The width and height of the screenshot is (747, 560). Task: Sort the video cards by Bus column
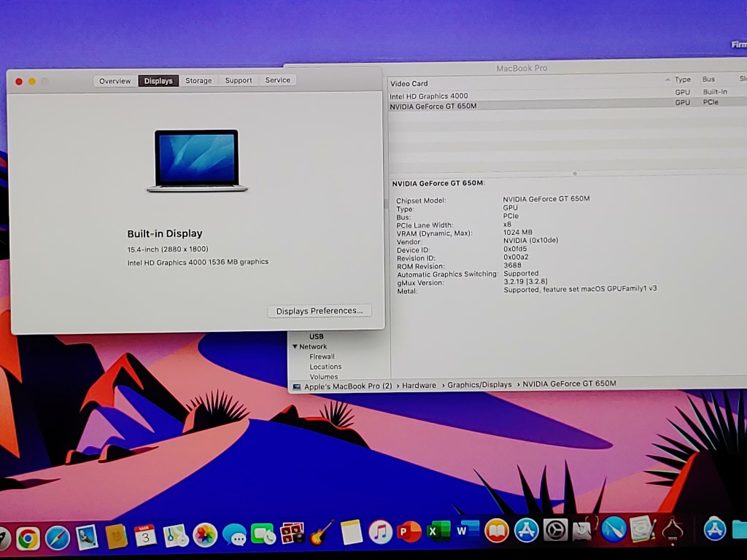(708, 79)
